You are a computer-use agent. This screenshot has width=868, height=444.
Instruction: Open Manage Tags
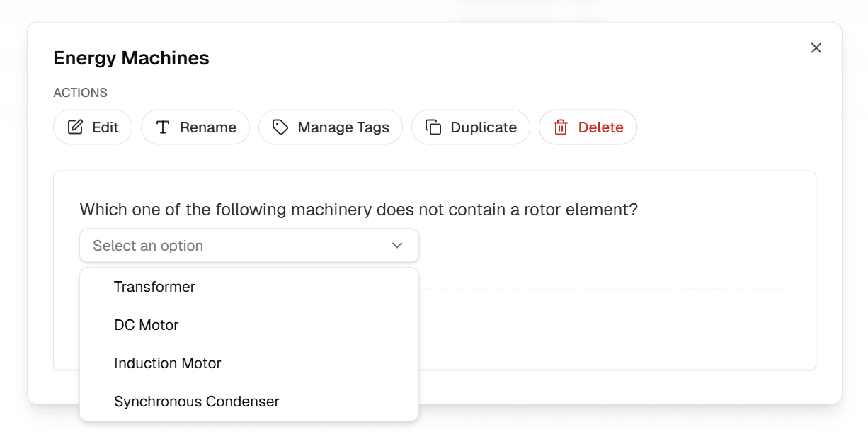tap(330, 127)
